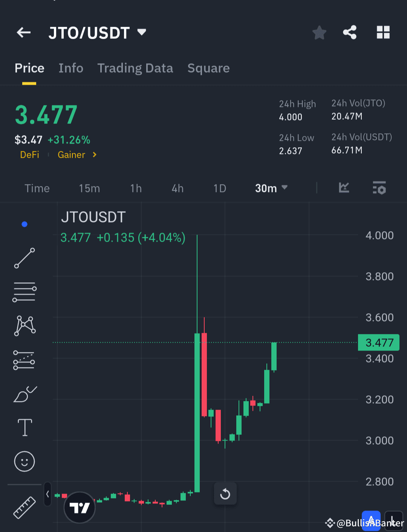Image resolution: width=407 pixels, height=532 pixels.
Task: Open the JTO/USDT pair selector dropdown
Action: 141,33
